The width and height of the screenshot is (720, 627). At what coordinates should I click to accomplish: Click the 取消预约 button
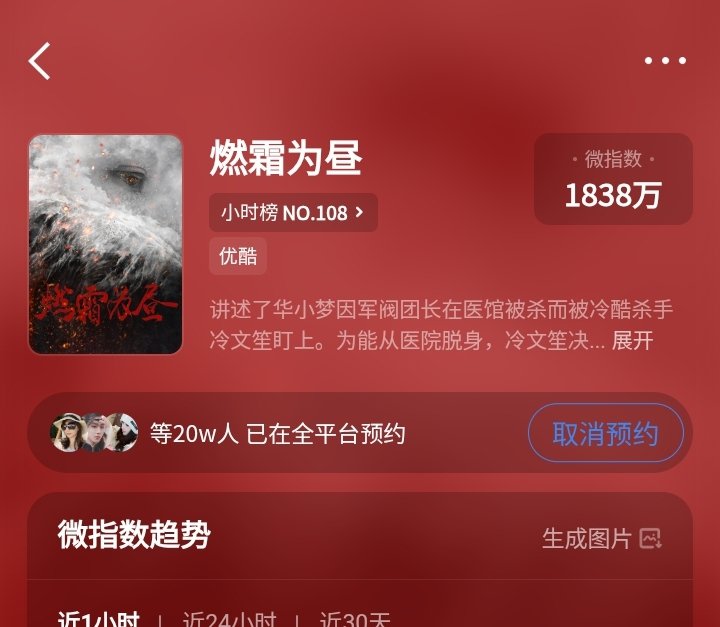click(606, 433)
